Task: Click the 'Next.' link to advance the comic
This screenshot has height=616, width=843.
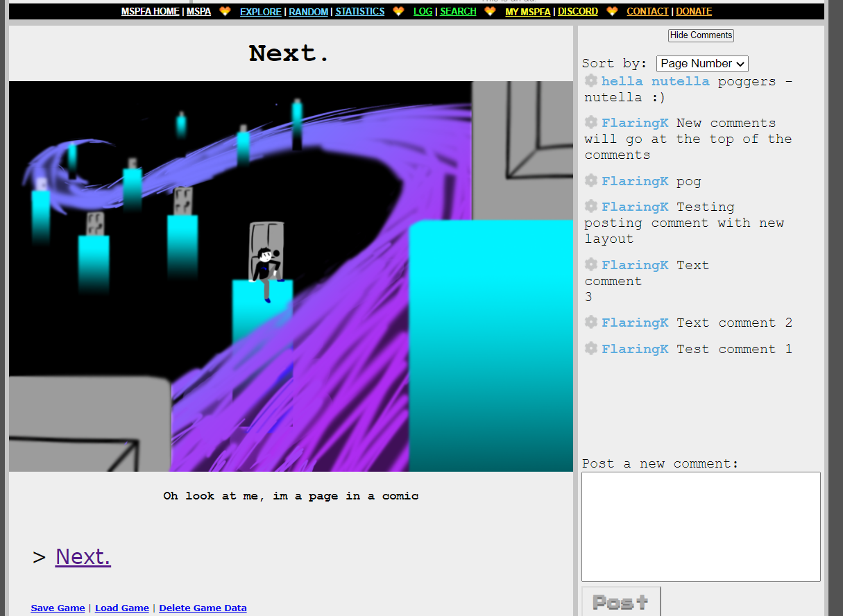Action: pos(83,556)
